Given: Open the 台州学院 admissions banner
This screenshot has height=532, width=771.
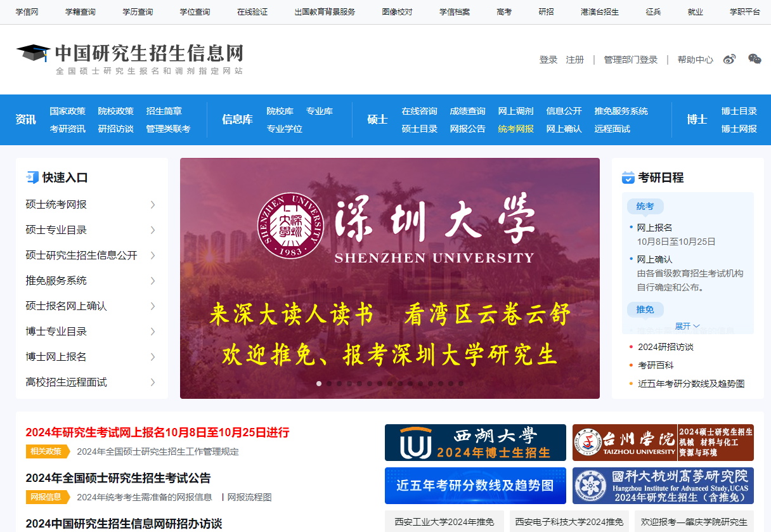Looking at the screenshot, I should pyautogui.click(x=663, y=443).
